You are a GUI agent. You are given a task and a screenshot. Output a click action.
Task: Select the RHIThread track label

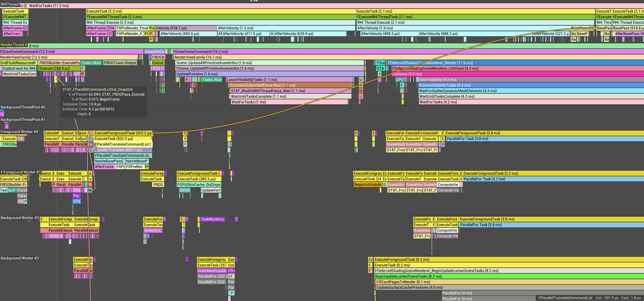pyautogui.click(x=10, y=4)
